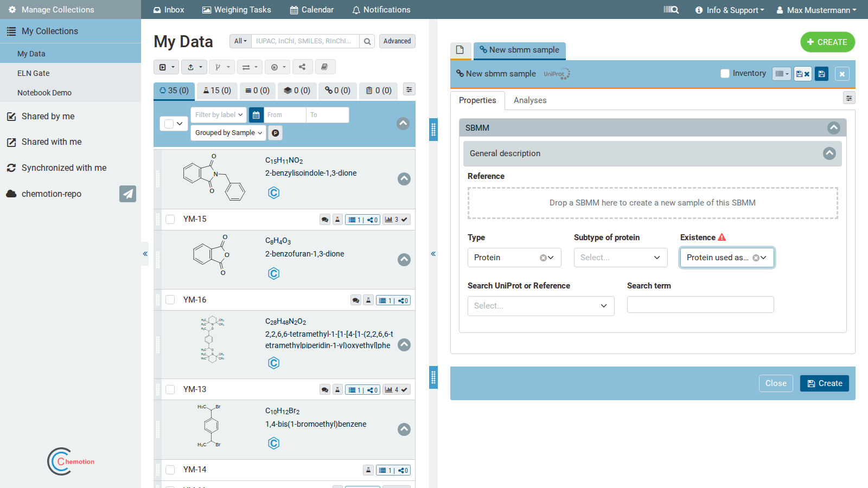
Task: Click the Advanced search button
Action: [397, 41]
